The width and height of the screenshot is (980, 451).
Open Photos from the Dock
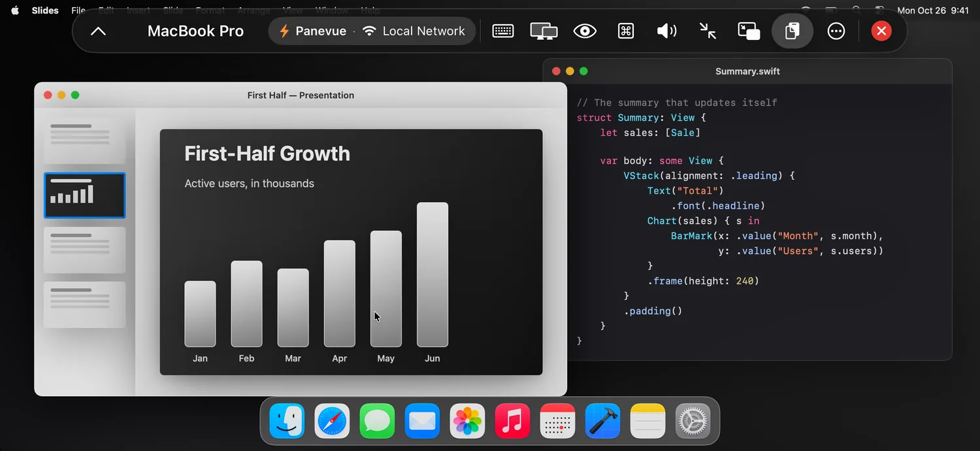coord(467,421)
